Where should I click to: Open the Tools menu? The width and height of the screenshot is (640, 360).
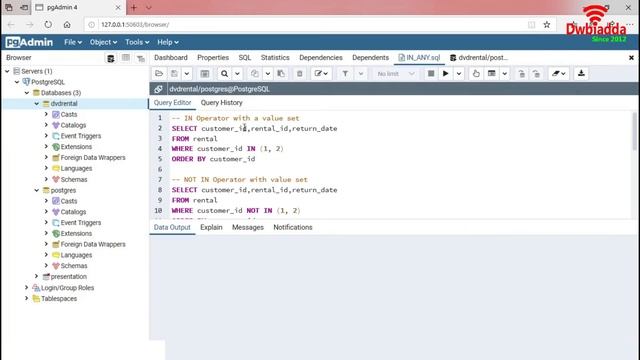click(137, 42)
